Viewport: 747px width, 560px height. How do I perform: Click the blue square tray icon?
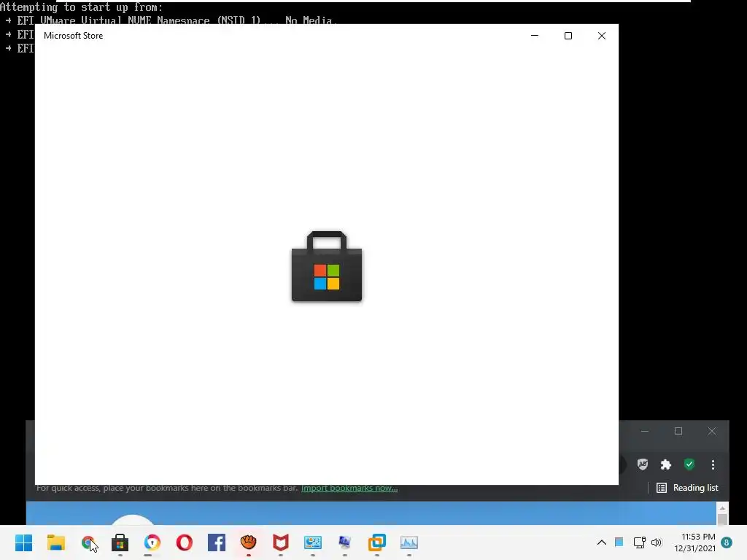pos(619,542)
